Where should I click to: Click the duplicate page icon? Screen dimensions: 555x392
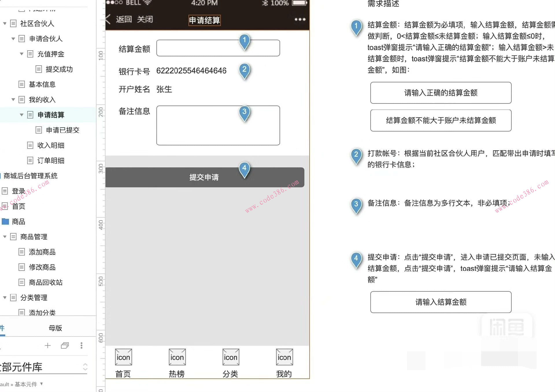pyautogui.click(x=64, y=345)
